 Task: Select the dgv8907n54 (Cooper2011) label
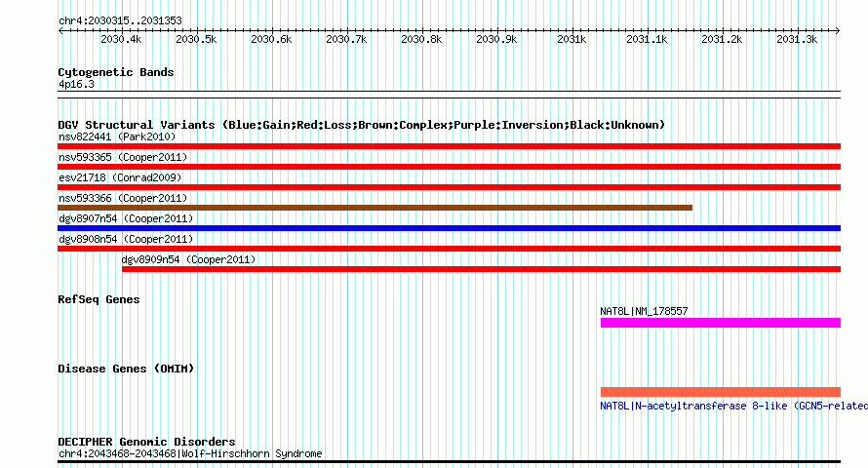click(x=126, y=218)
